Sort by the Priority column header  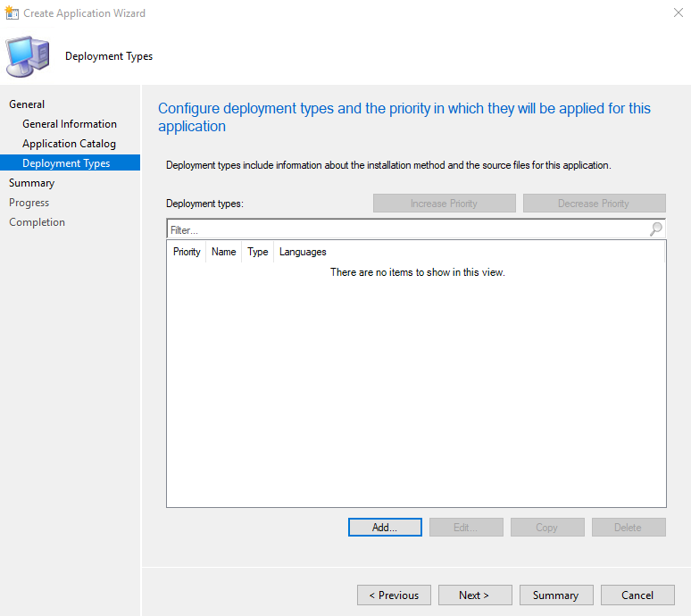pos(187,252)
